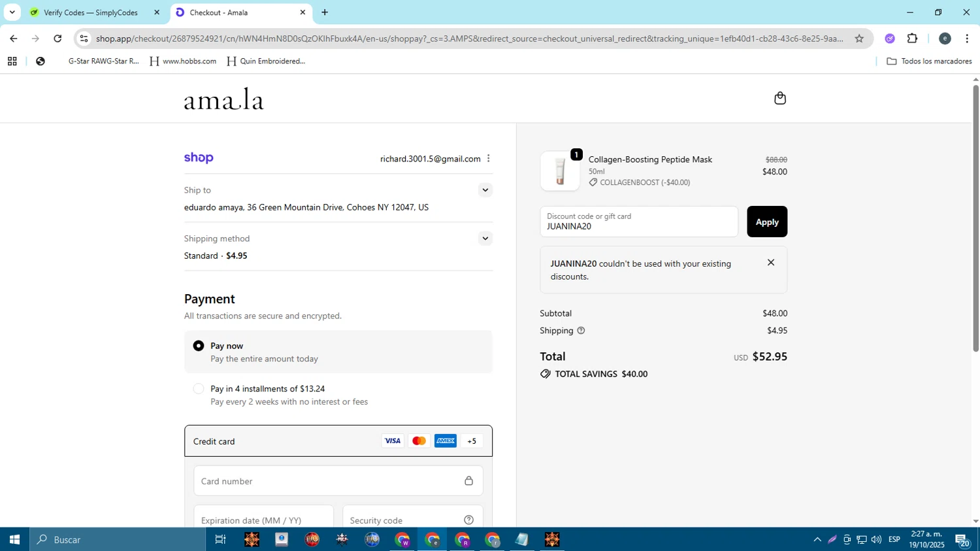The width and height of the screenshot is (980, 551).
Task: Expand the Ship to address section
Action: tap(485, 190)
